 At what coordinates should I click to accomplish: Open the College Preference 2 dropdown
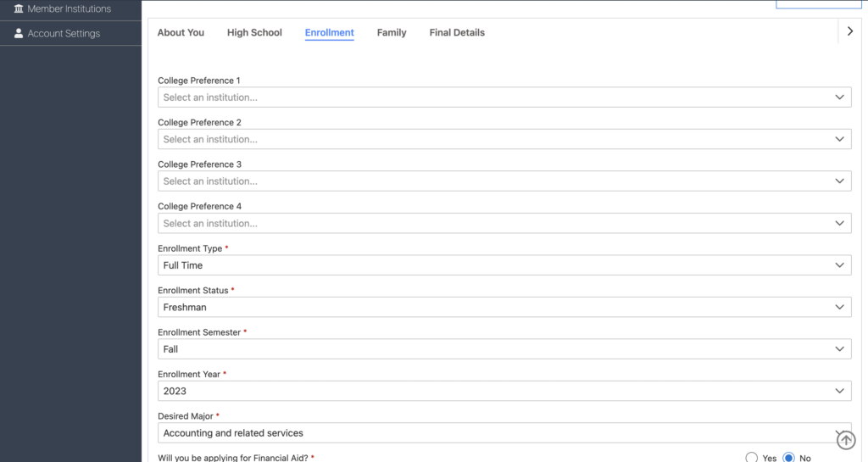[x=504, y=139]
